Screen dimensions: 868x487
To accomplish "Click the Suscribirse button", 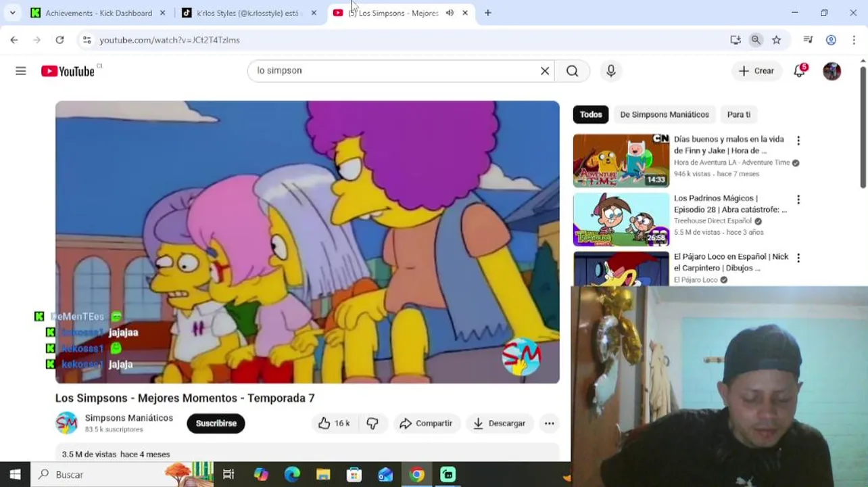I will [216, 423].
